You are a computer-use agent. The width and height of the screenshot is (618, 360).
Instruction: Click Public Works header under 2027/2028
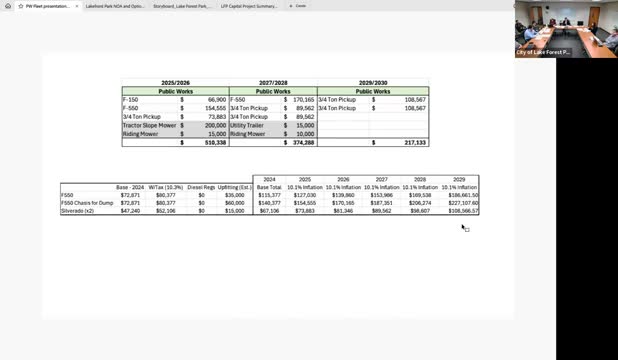tap(273, 91)
